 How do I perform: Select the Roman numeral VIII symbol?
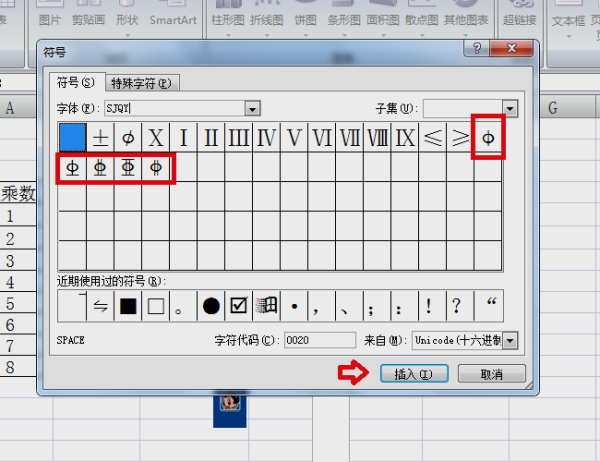point(377,137)
